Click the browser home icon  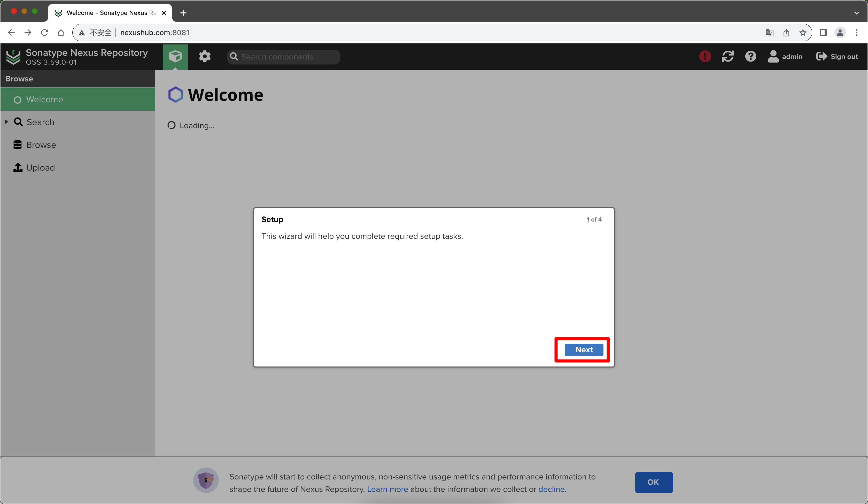pos(61,32)
